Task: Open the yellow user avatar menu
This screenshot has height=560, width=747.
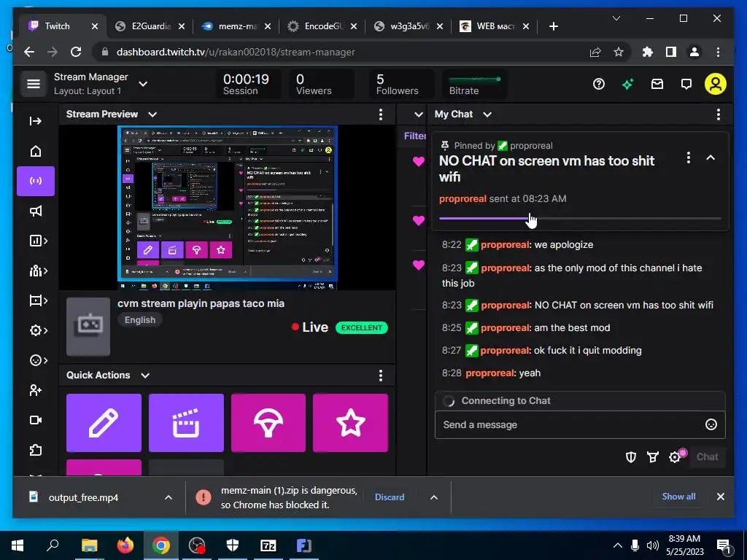Action: [716, 84]
